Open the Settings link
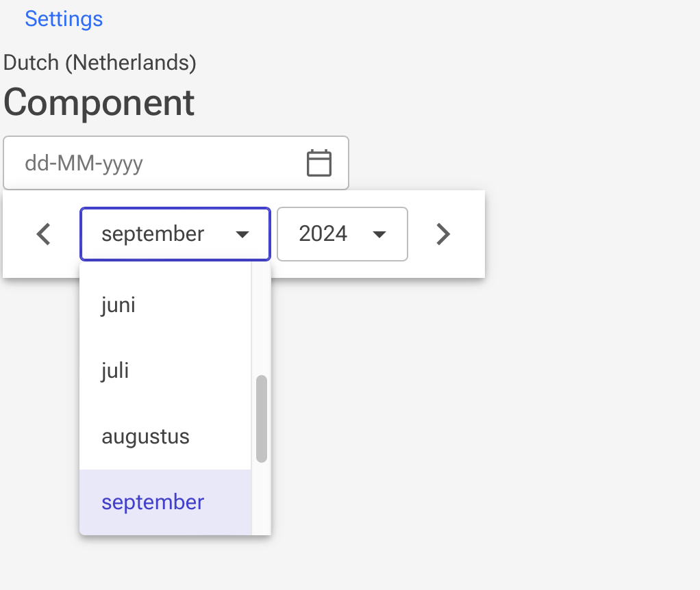Screen dimensions: 700x590 tap(64, 18)
